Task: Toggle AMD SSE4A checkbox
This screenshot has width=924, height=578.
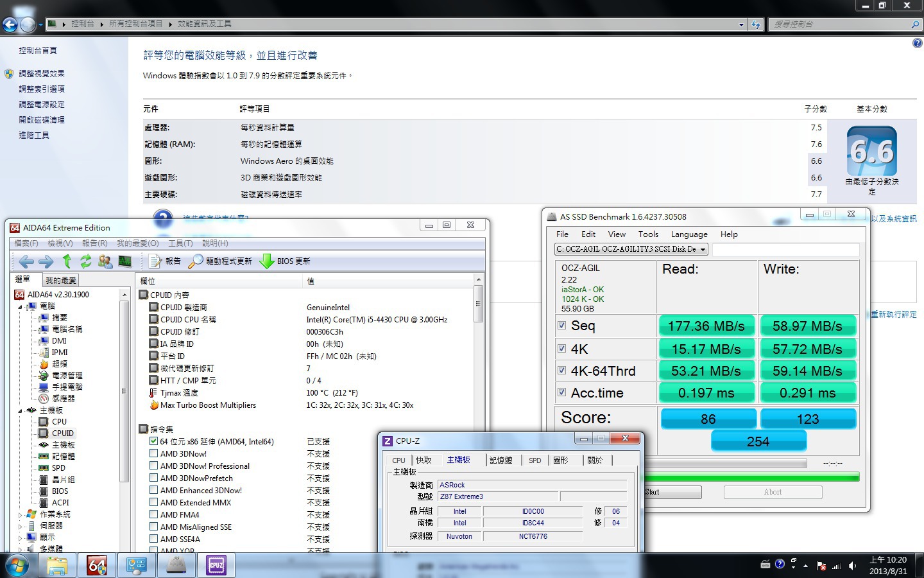Action: click(x=153, y=539)
